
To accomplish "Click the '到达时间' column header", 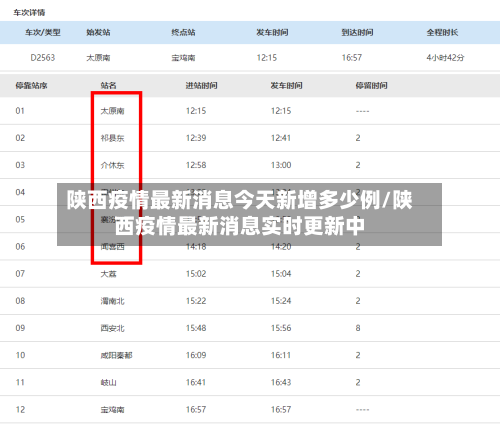I will click(x=357, y=32).
